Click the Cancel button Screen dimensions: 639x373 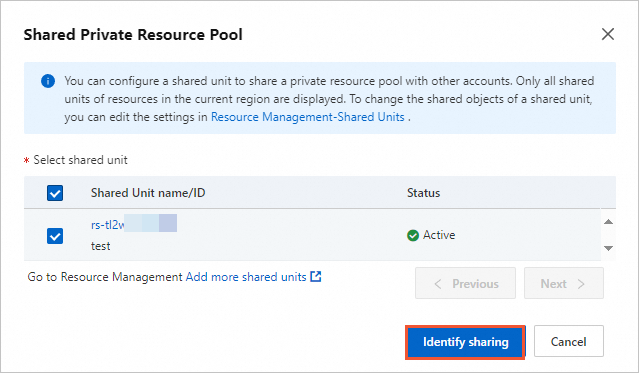[x=568, y=341]
